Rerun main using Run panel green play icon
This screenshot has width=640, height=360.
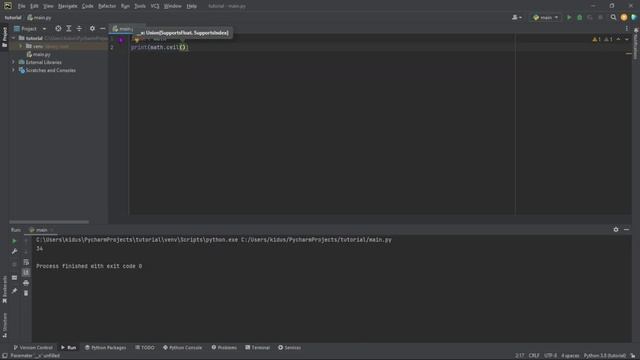14,241
